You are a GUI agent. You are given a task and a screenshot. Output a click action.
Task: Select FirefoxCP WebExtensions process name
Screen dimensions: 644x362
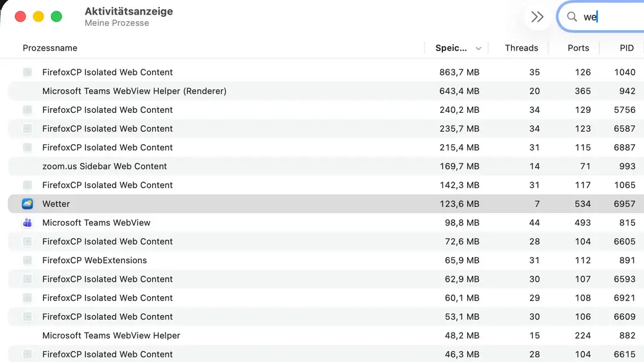pos(95,260)
